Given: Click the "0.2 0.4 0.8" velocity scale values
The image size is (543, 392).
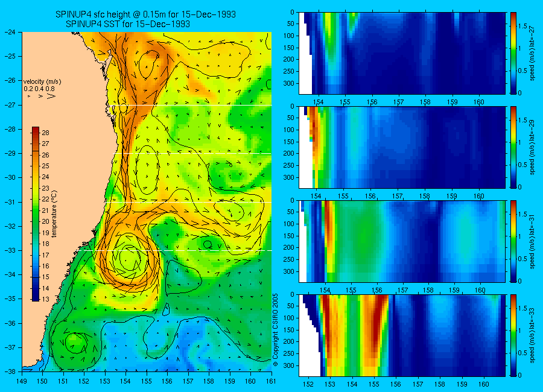Looking at the screenshot, I should point(39,89).
